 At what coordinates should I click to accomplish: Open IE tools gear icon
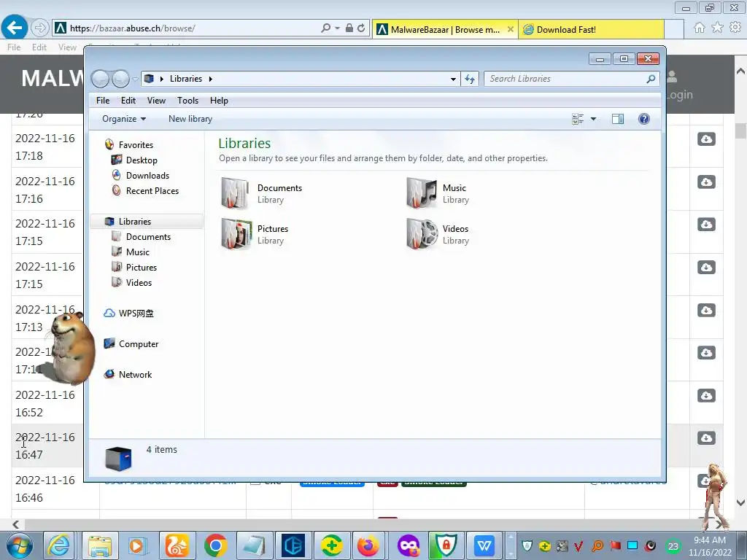[x=735, y=28]
